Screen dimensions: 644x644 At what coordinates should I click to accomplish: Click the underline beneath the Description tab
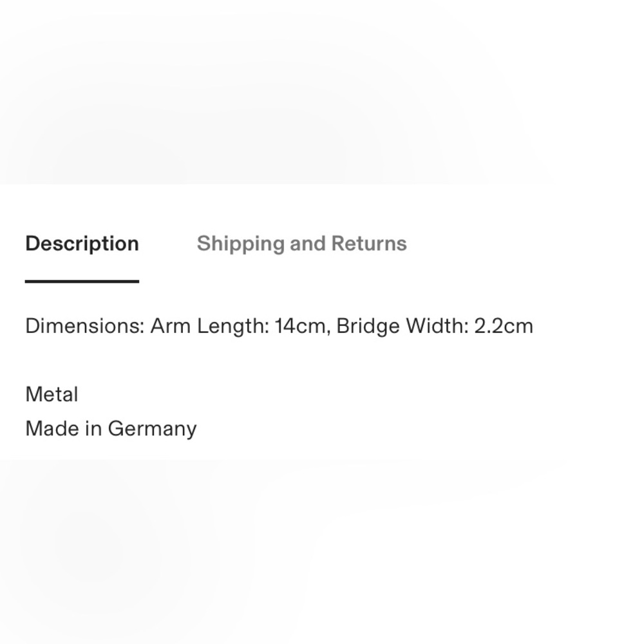pyautogui.click(x=82, y=281)
